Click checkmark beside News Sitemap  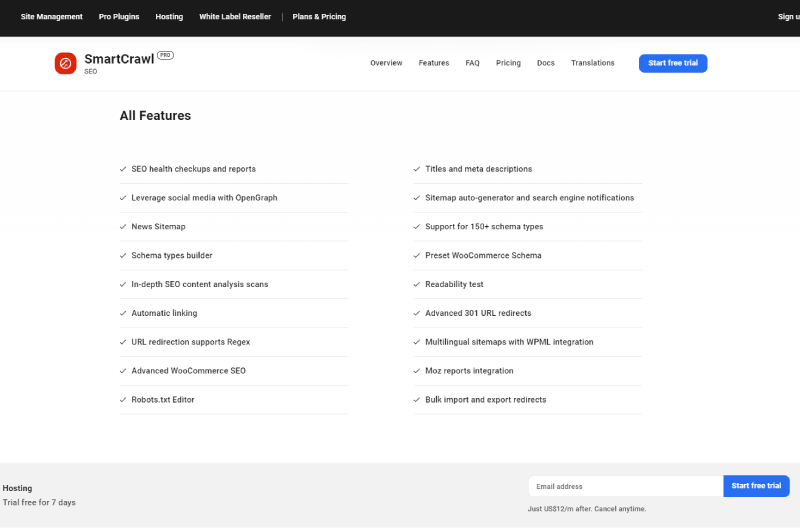tap(123, 226)
